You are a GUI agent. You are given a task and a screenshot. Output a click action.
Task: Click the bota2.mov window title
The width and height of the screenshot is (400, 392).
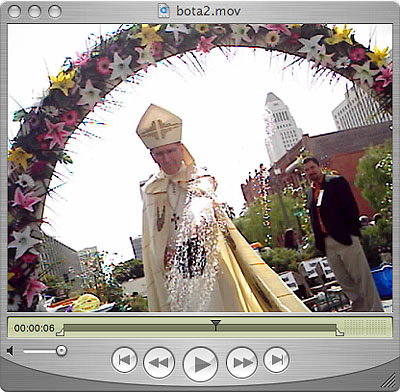[x=208, y=11]
